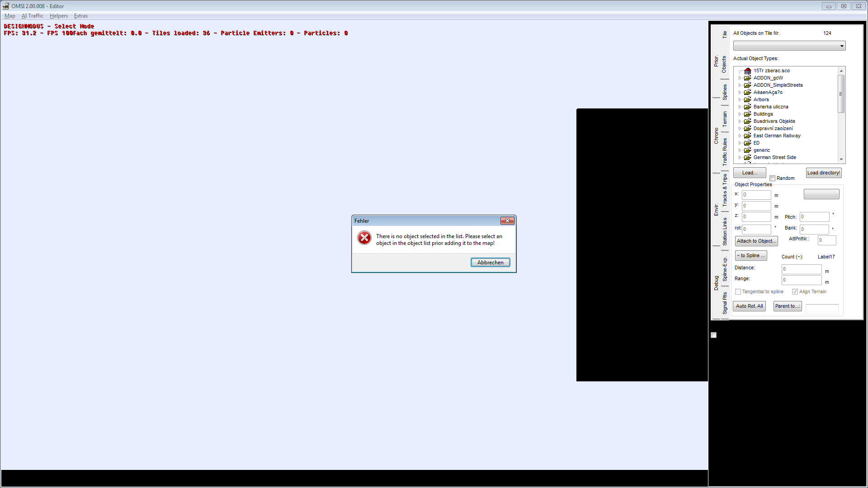Click the red error icon in Fehler dialog
The height and width of the screenshot is (488, 868).
pyautogui.click(x=364, y=238)
